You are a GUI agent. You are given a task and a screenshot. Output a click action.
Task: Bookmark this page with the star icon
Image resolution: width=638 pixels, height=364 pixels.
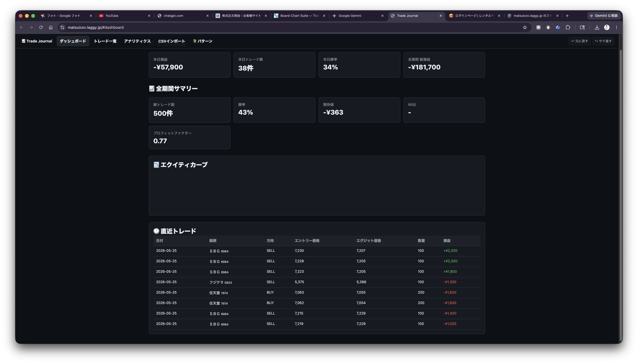(525, 28)
